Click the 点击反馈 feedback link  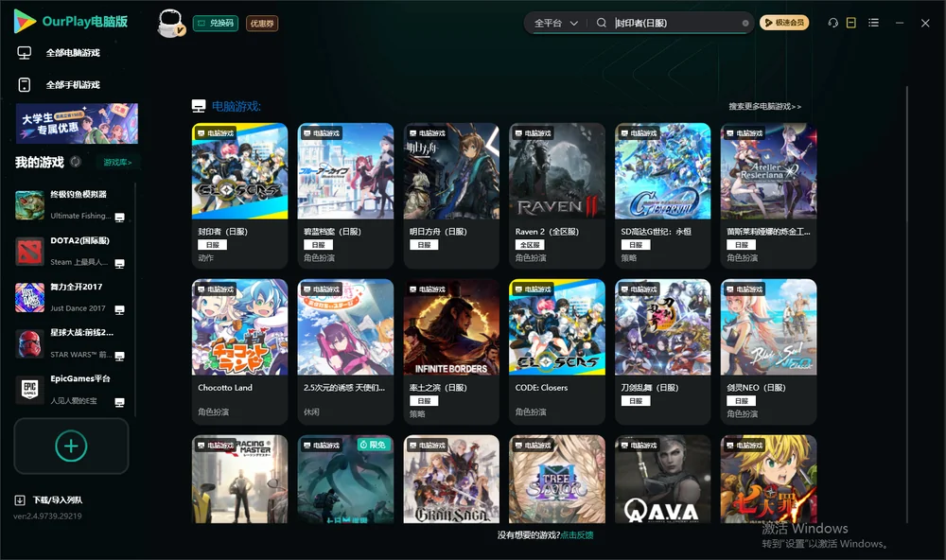point(577,534)
